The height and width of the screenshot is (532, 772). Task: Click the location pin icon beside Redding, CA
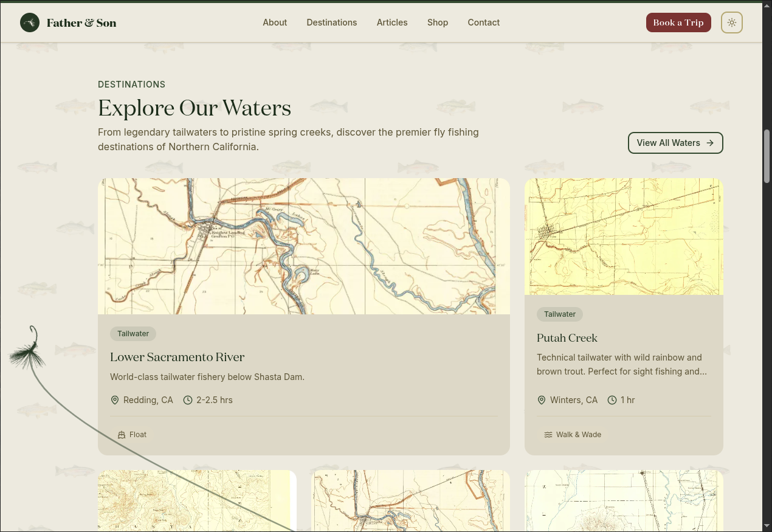tap(115, 400)
